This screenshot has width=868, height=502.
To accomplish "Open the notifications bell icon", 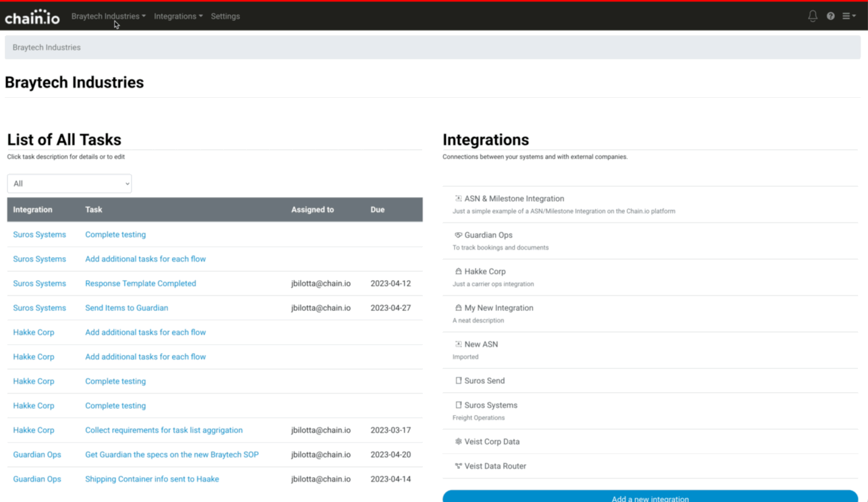I will (813, 16).
